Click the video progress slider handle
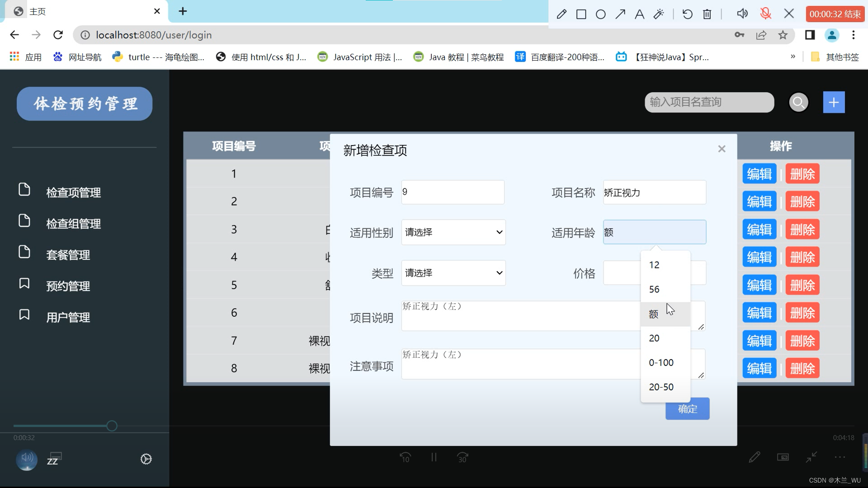The width and height of the screenshot is (868, 488). 112,426
